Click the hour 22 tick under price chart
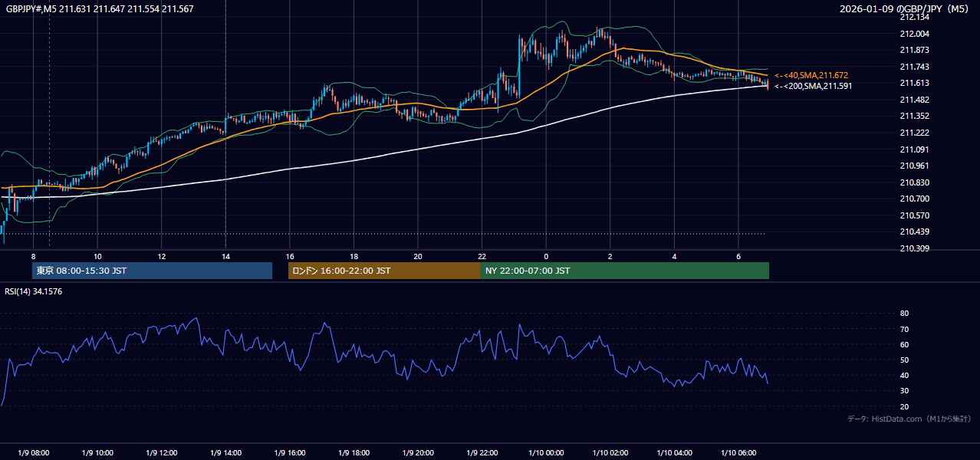The image size is (980, 460). [482, 256]
